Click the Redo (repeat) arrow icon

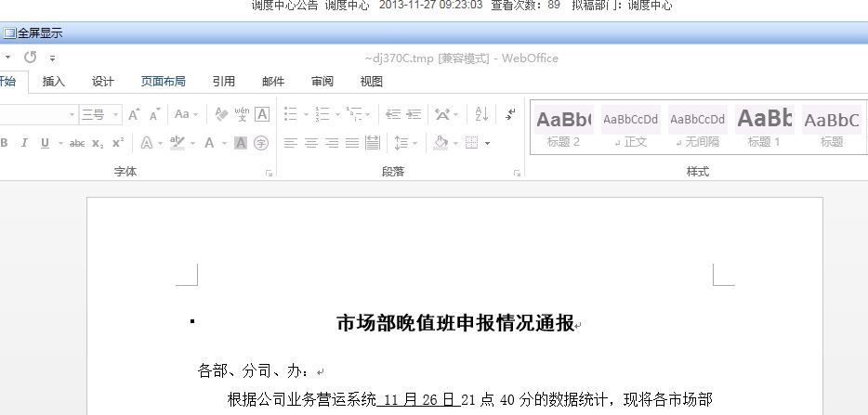coord(30,57)
